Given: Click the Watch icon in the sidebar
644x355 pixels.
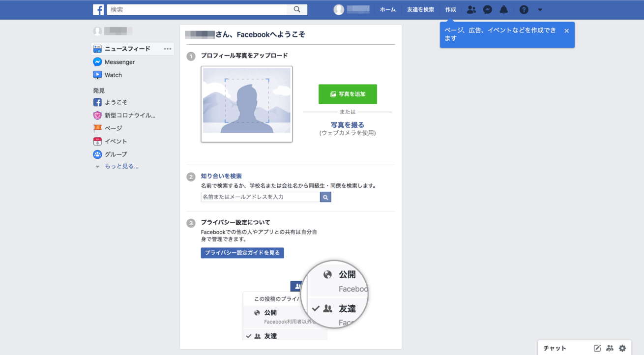Looking at the screenshot, I should (x=97, y=75).
